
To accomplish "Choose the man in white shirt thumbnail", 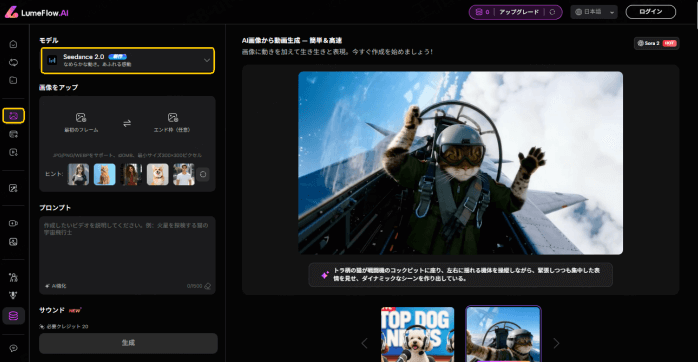I will (184, 174).
